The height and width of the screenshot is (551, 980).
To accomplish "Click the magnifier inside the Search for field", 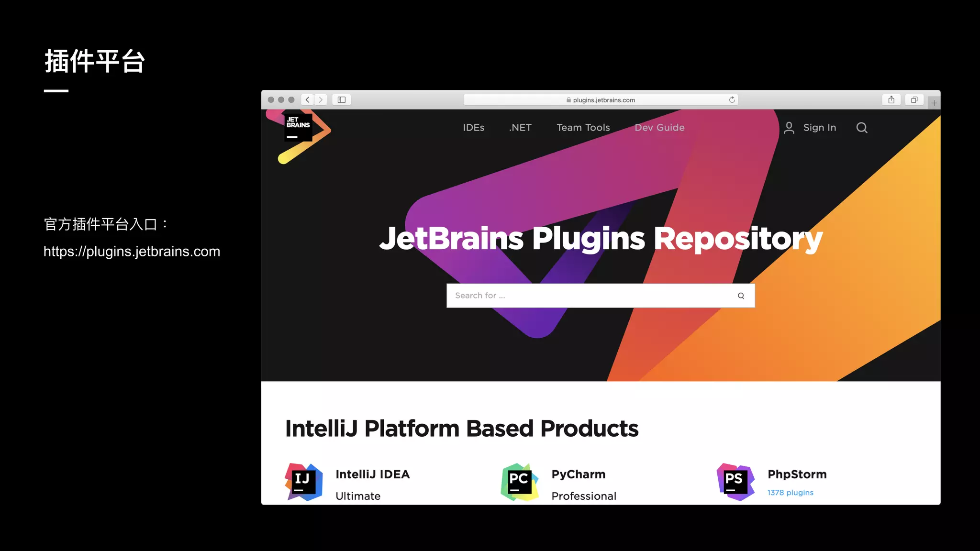I will (x=741, y=296).
